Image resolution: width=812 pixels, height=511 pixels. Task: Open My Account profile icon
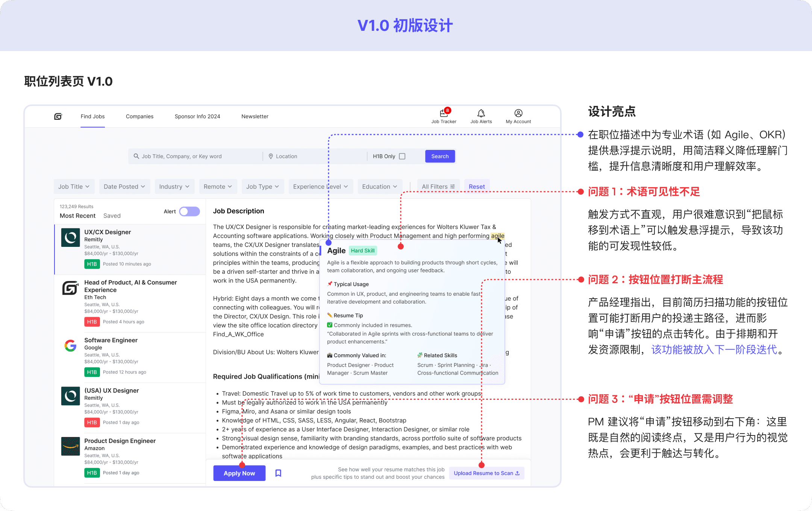[x=518, y=113]
